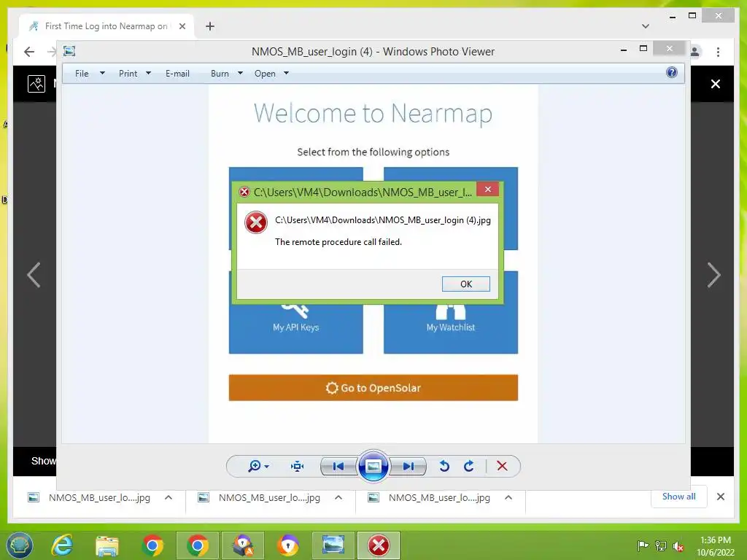The image size is (747, 560).
Task: Delete the photo with red X icon
Action: click(502, 466)
